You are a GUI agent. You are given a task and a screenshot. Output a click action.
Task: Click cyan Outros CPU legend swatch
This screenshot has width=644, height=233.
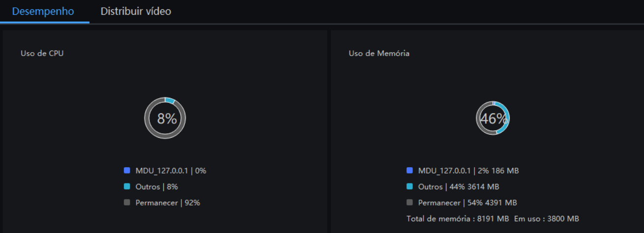(x=127, y=187)
